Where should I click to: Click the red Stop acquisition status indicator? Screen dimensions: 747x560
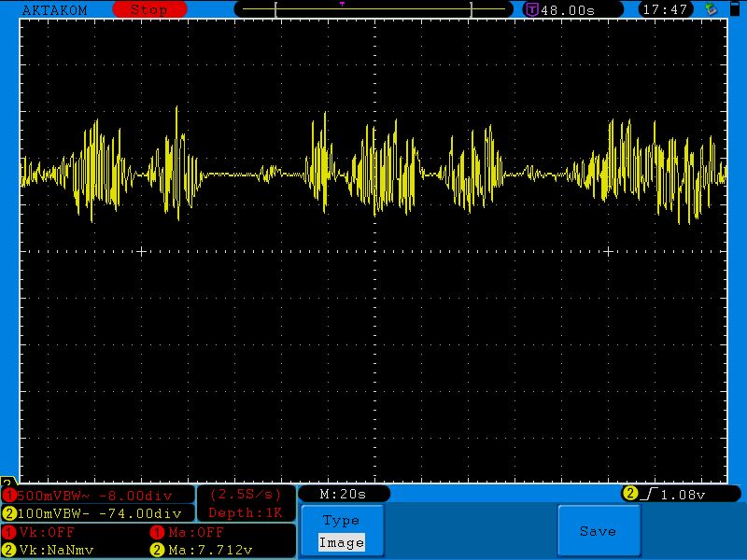coord(149,9)
